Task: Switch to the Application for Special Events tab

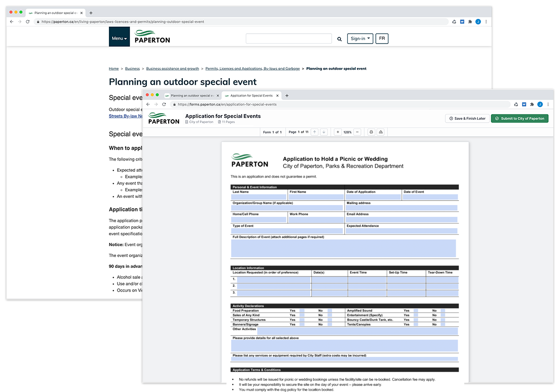Action: (251, 95)
